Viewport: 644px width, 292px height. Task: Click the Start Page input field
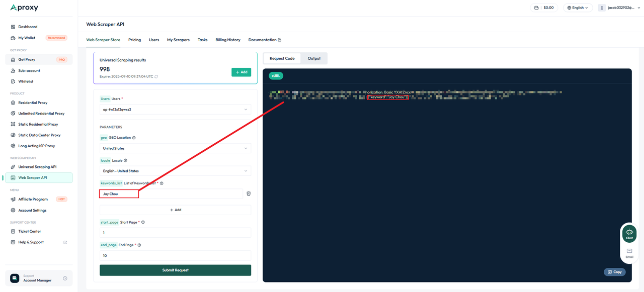[175, 233]
